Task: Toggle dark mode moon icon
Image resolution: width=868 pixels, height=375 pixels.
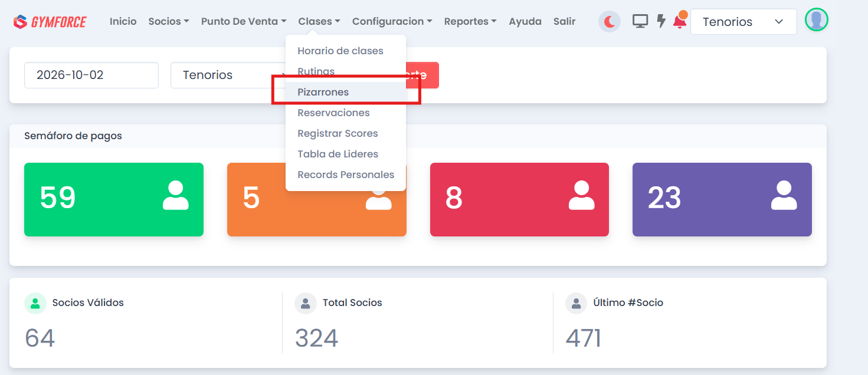Action: coord(610,22)
